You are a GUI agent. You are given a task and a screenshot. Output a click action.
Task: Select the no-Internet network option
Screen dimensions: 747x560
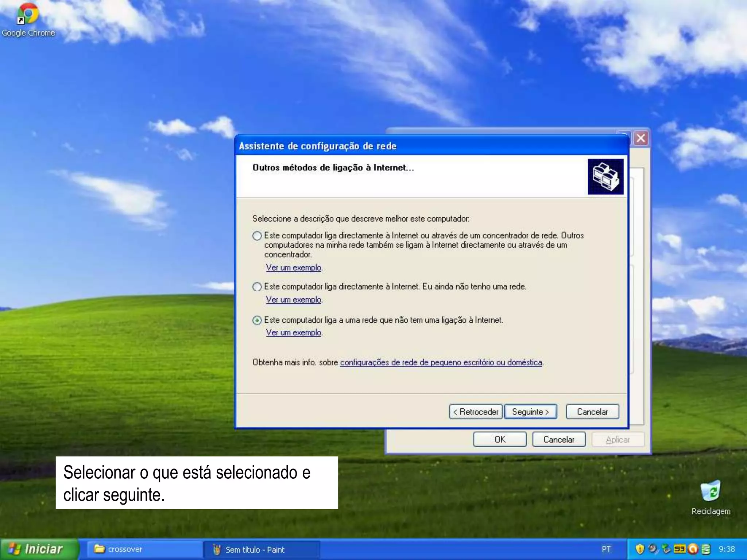tap(257, 320)
